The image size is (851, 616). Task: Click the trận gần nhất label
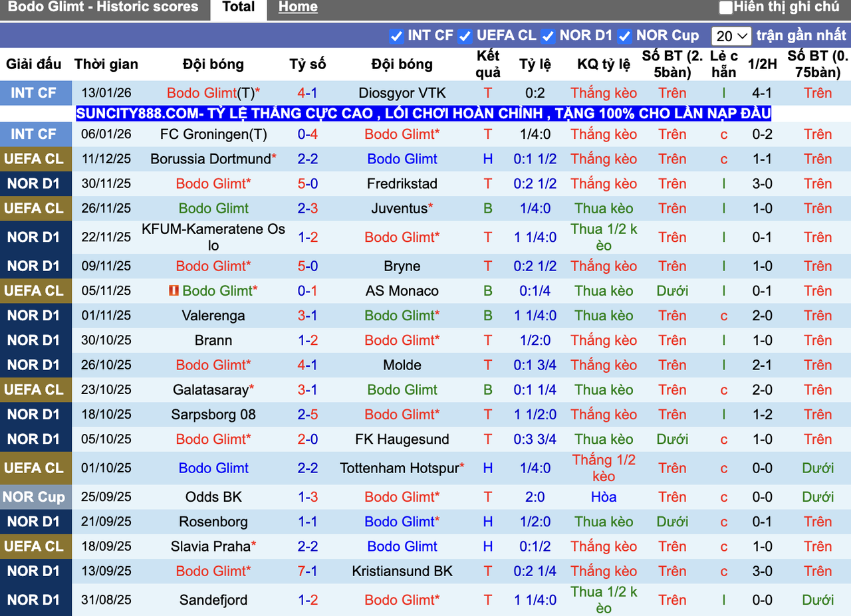[801, 36]
